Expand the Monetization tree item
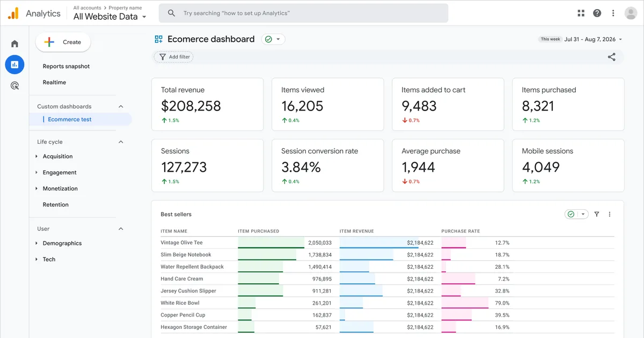This screenshot has height=338, width=644. point(36,188)
